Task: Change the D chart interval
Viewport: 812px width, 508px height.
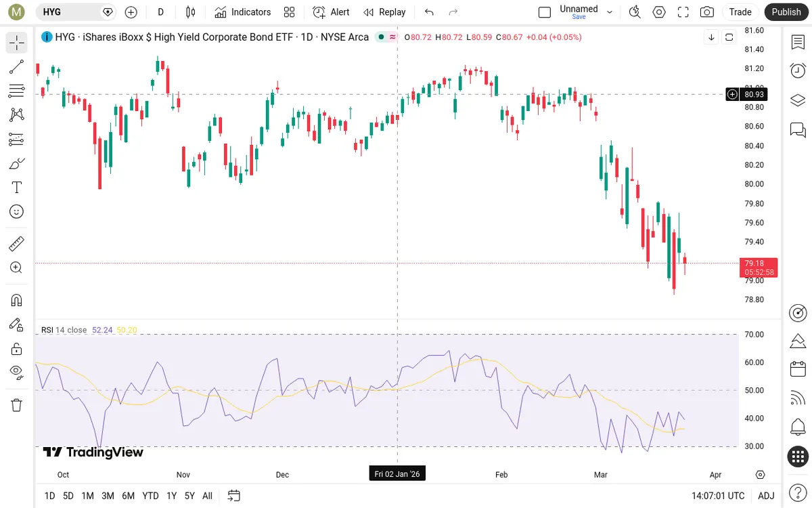Action: coord(160,12)
